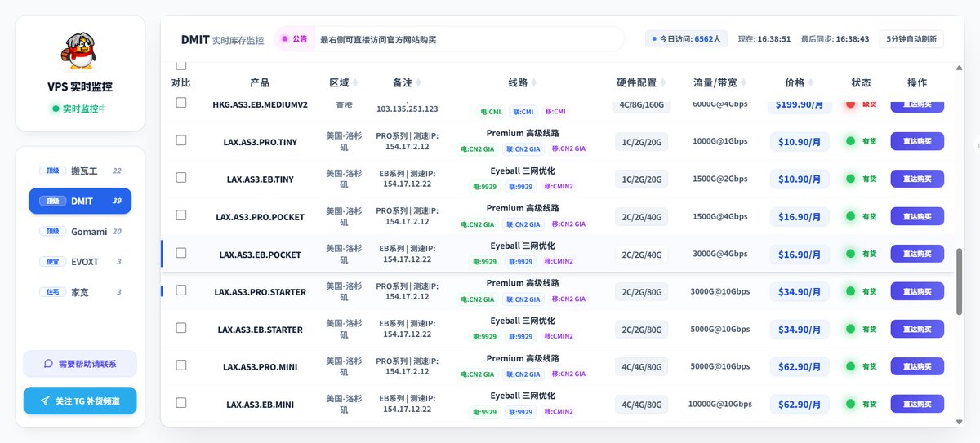Click 直达购买 for LAX.AS3.EB.MINI
Image resolution: width=980 pixels, height=443 pixels.
917,404
